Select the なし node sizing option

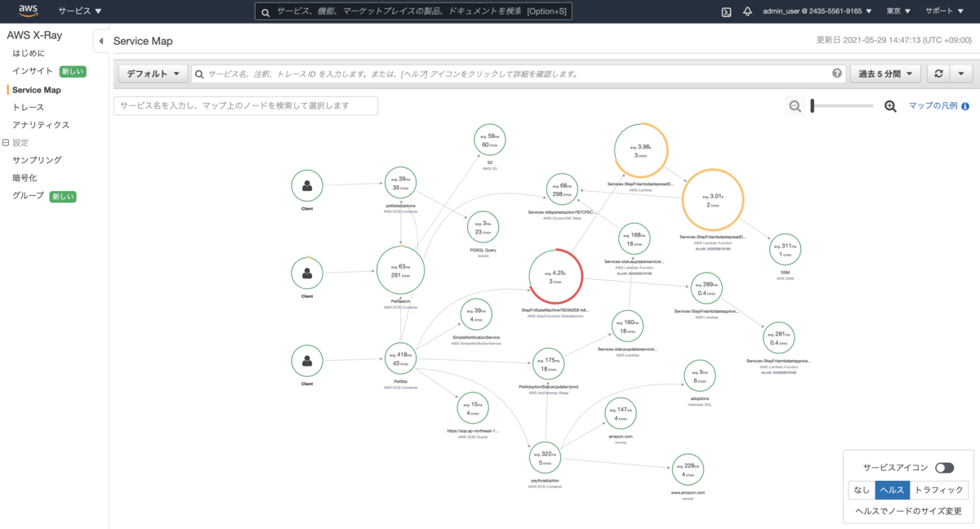862,490
